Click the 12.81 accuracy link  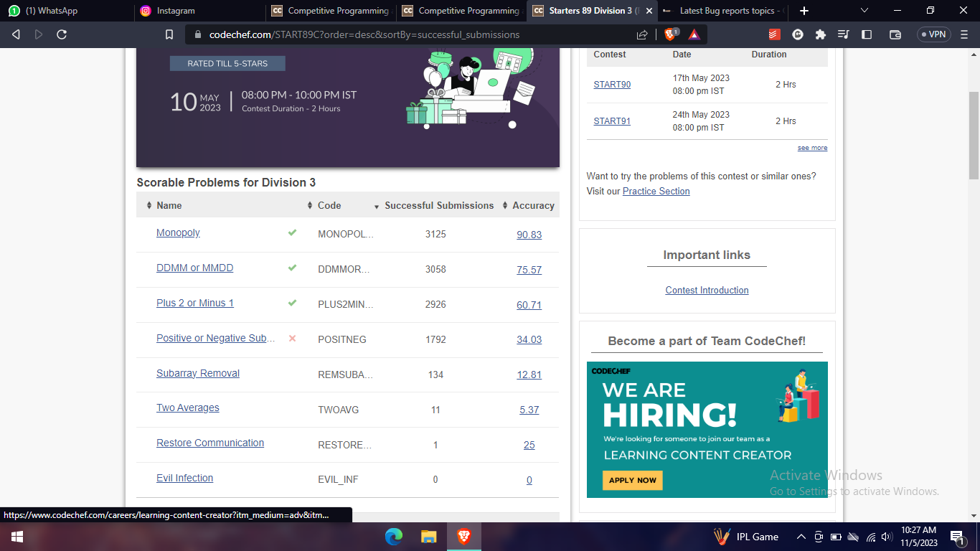[529, 375]
